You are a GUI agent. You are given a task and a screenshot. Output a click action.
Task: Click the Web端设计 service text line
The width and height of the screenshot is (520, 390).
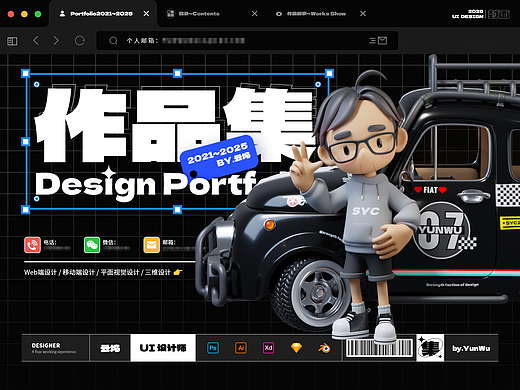coord(97,272)
